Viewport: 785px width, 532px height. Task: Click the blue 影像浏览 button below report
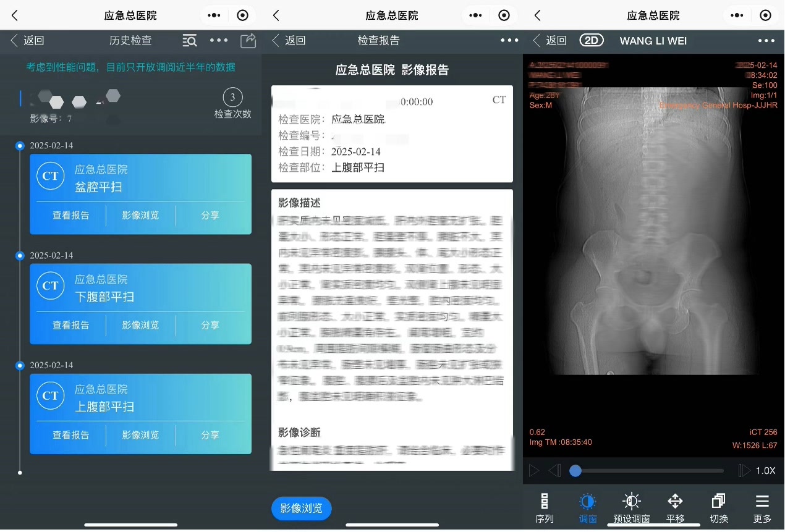click(301, 509)
